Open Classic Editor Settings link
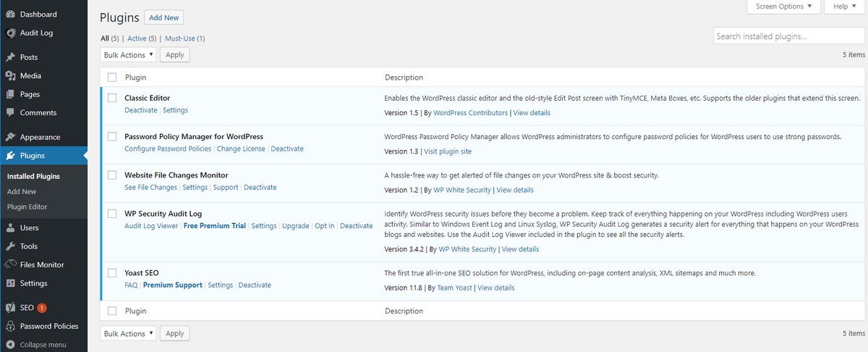 175,110
